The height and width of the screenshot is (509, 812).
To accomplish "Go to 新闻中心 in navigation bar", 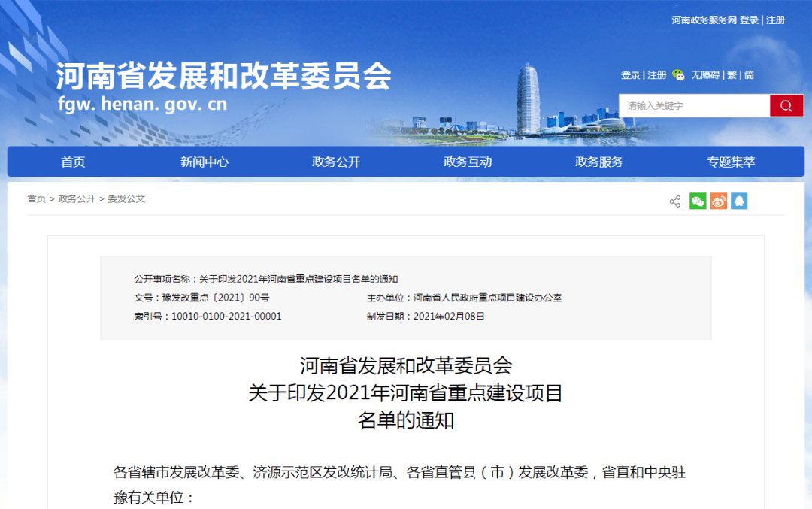I will click(205, 162).
